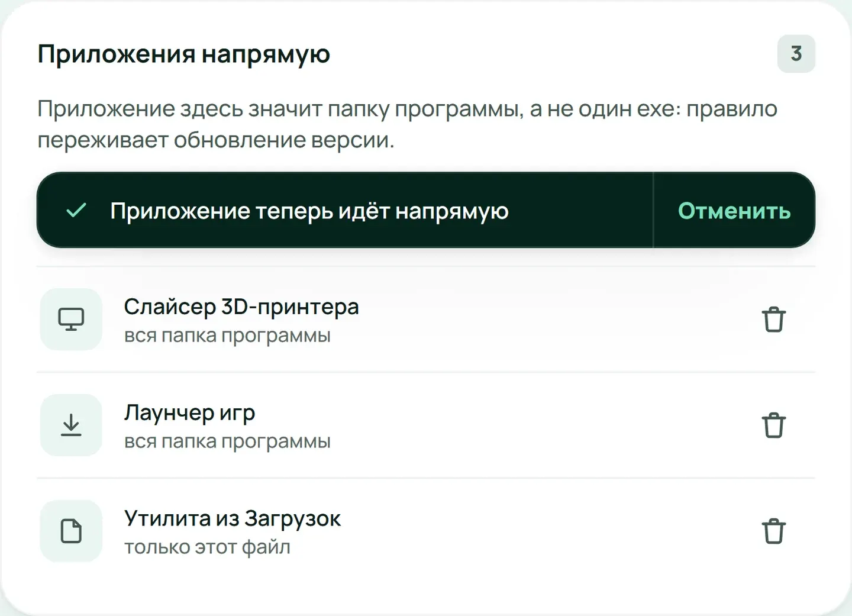The height and width of the screenshot is (616, 852).
Task: Click the Приложения напрямую heading
Action: coord(184,54)
